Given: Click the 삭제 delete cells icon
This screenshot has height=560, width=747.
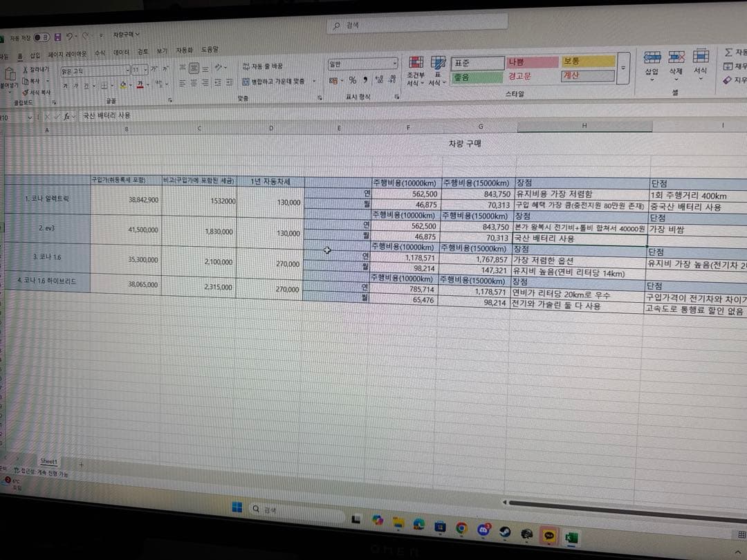Looking at the screenshot, I should [676, 64].
